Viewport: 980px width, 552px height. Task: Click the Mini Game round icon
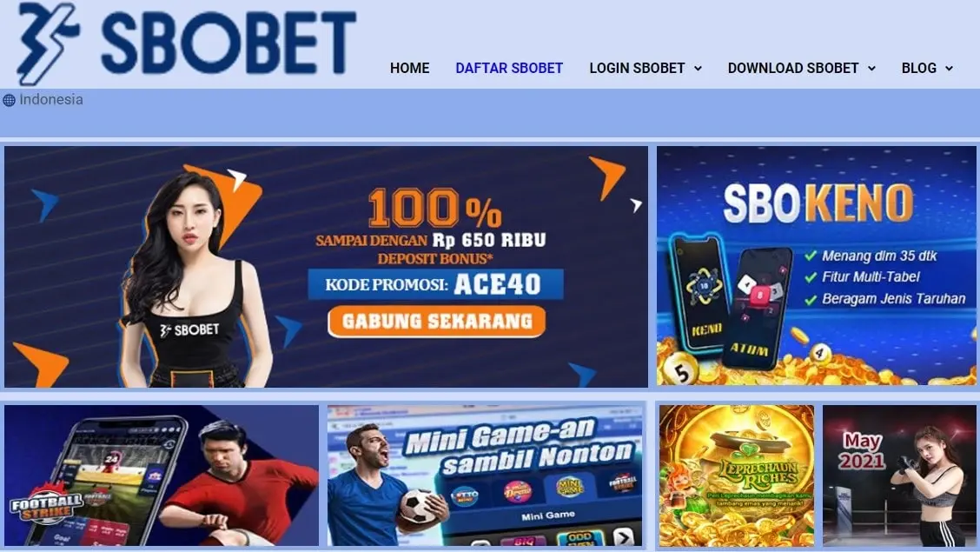tap(569, 485)
